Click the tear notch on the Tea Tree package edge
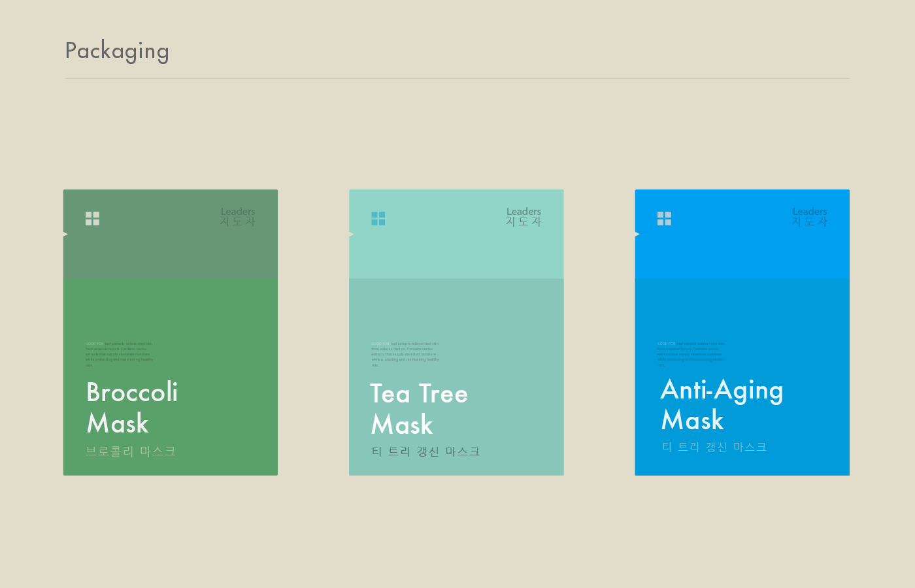This screenshot has height=588, width=915. point(351,234)
